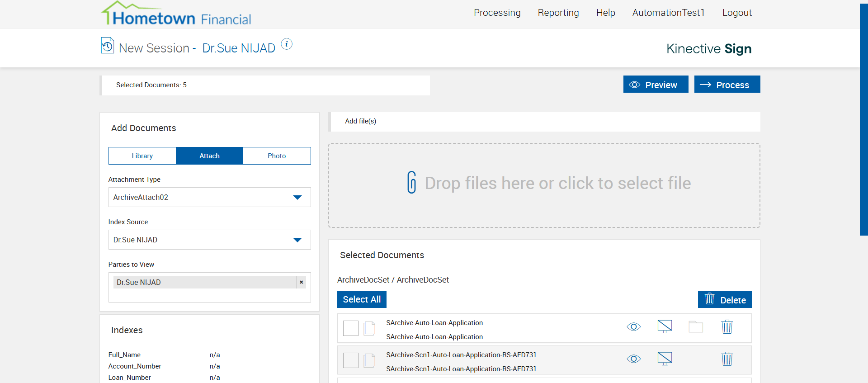The width and height of the screenshot is (868, 383).
Task: Remove Dr.Sue NIJAD from Parties to View
Action: point(301,282)
